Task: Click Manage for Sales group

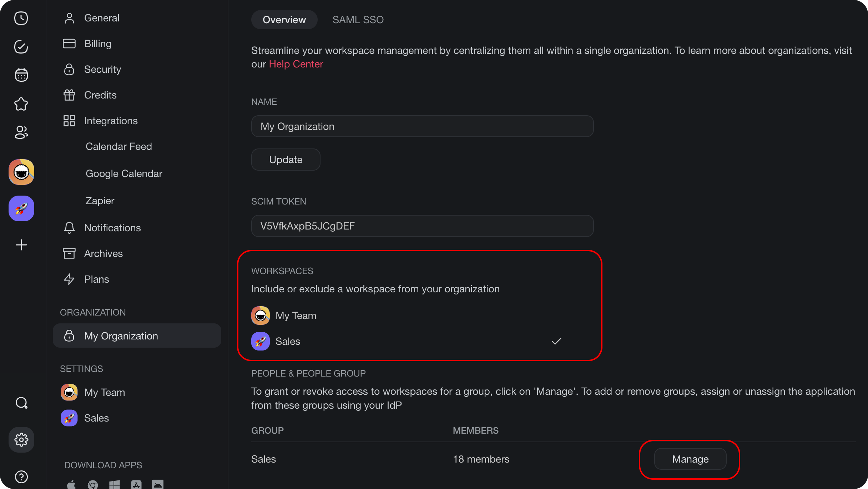Action: [690, 459]
